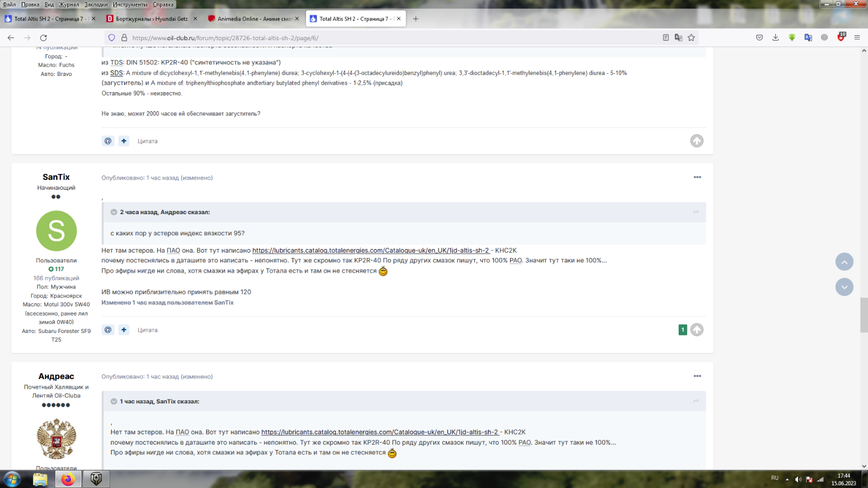This screenshot has width=868, height=488.
Task: Open the translator extension icon
Action: click(x=808, y=38)
